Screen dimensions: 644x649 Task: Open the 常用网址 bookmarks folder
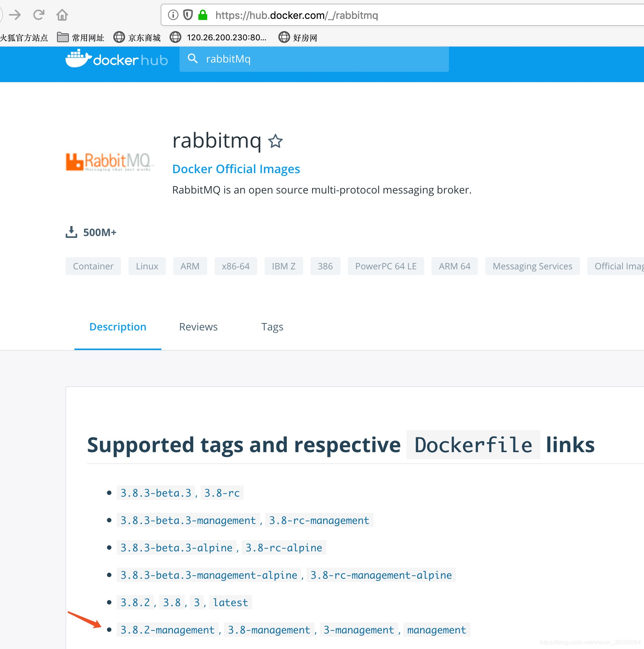pos(81,37)
